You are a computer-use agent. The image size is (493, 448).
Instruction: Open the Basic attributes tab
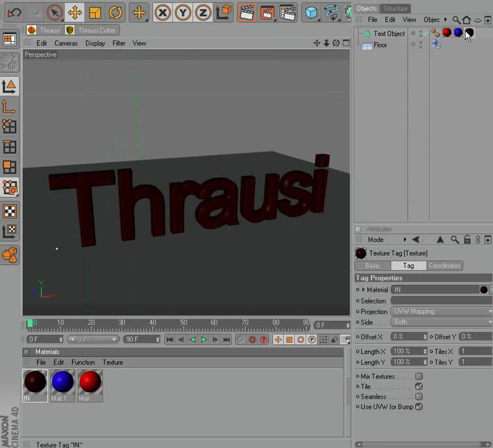(x=373, y=266)
